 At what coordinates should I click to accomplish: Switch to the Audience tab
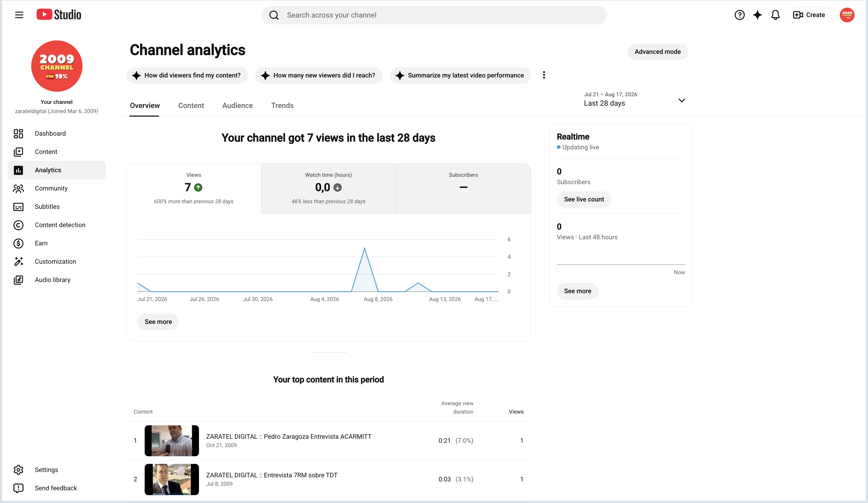237,105
